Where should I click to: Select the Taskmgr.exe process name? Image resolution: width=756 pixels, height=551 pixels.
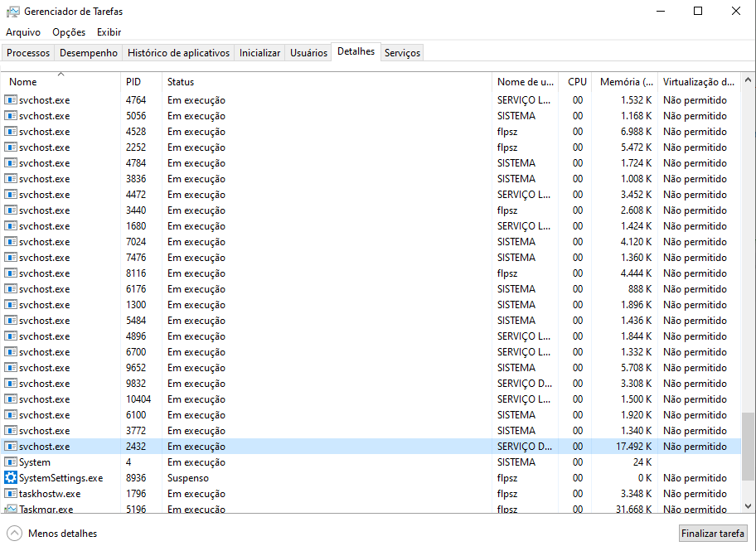pos(46,509)
